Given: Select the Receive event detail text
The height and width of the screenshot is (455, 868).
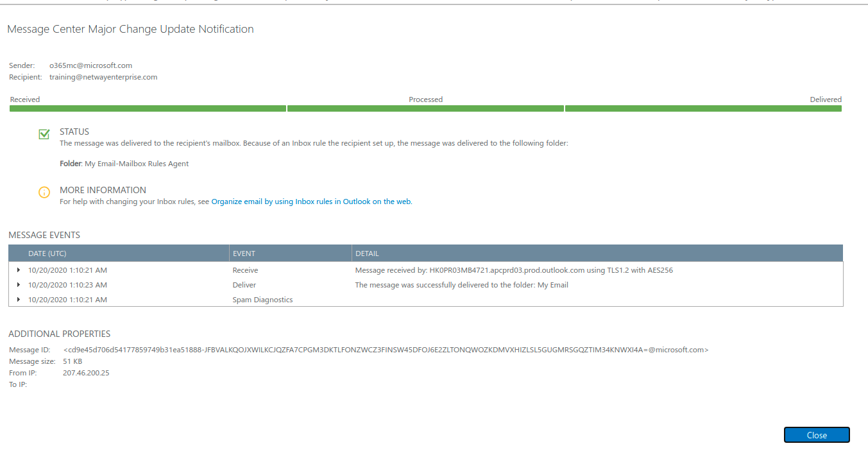Looking at the screenshot, I should 513,270.
